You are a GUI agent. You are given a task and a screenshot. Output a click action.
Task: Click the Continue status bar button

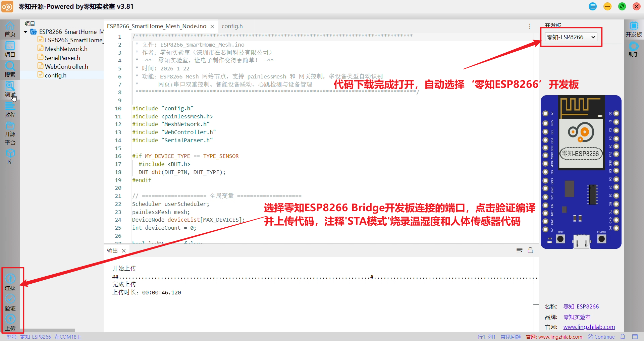tap(601, 337)
